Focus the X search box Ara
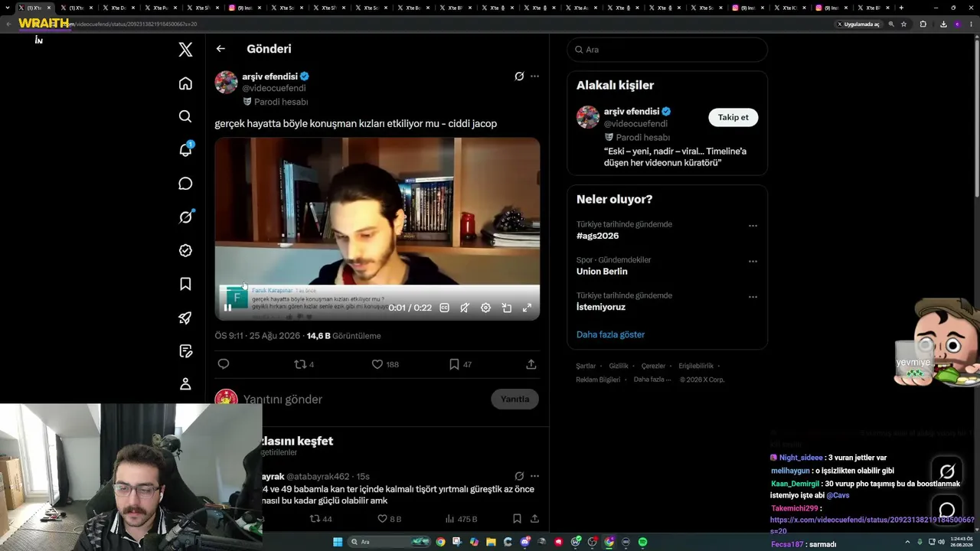The image size is (980, 551). pyautogui.click(x=667, y=50)
